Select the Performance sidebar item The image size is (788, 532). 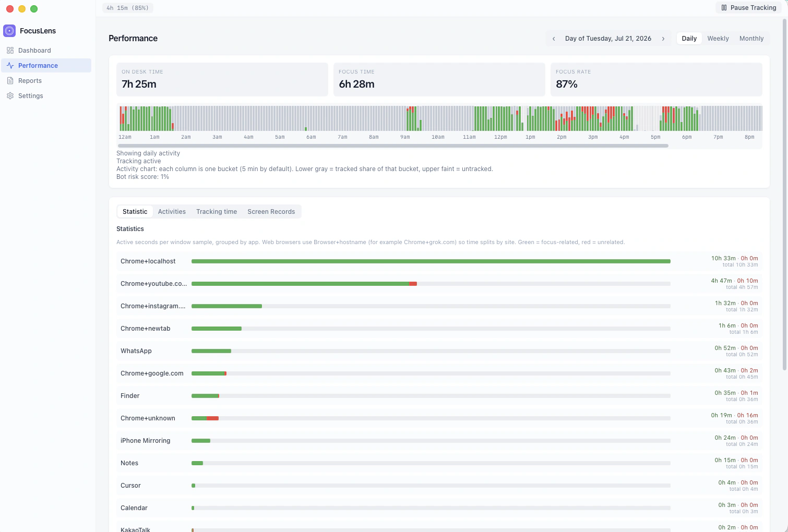tap(46, 66)
